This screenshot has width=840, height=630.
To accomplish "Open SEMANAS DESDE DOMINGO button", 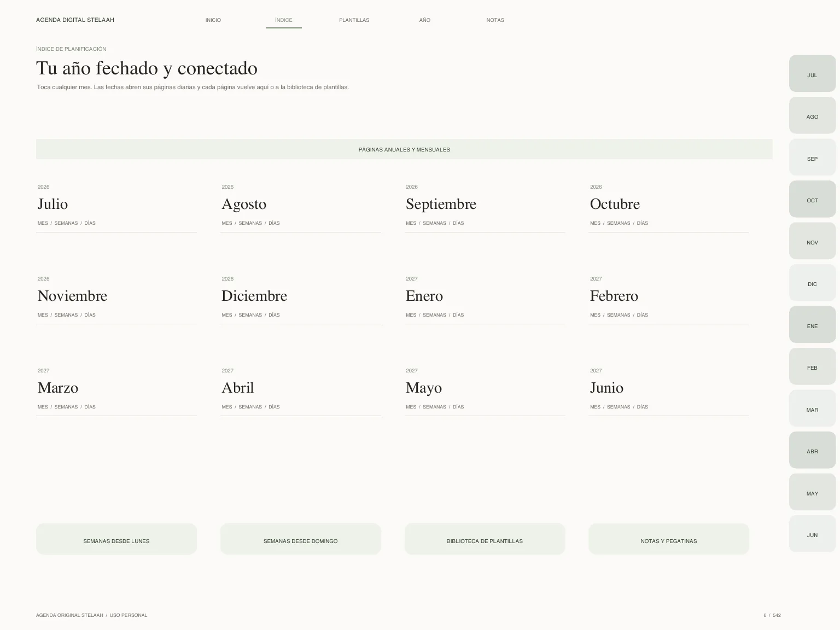I will [301, 539].
